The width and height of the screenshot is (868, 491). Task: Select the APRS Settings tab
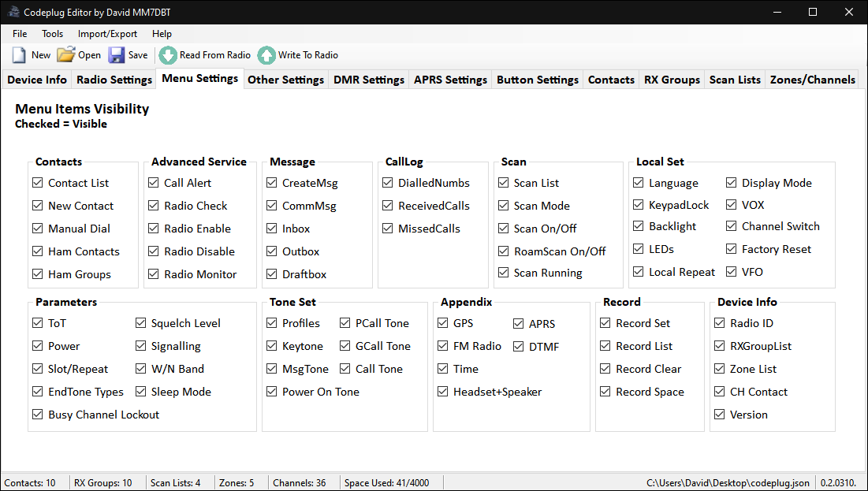(450, 79)
